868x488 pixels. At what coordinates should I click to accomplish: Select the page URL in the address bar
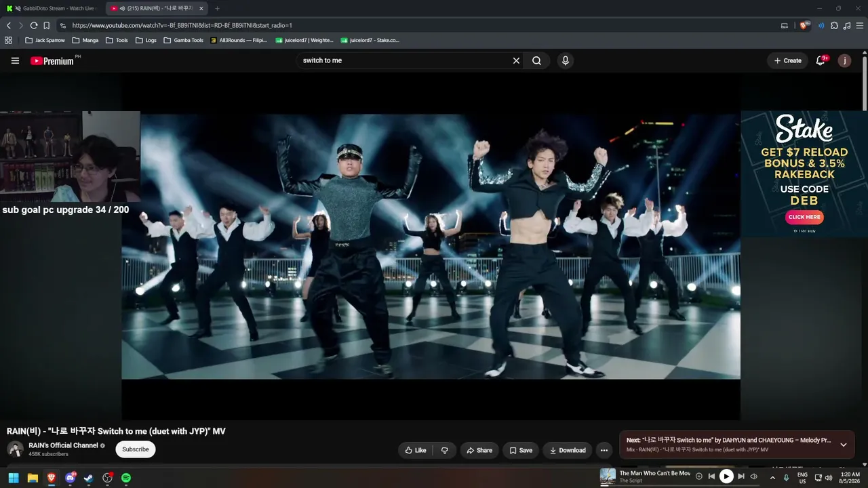(182, 26)
